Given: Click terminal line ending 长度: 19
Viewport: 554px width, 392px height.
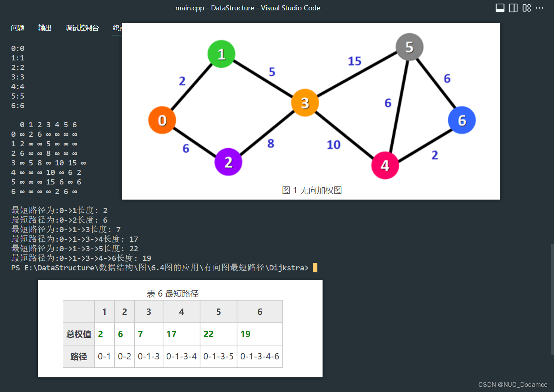Looking at the screenshot, I should (81, 258).
